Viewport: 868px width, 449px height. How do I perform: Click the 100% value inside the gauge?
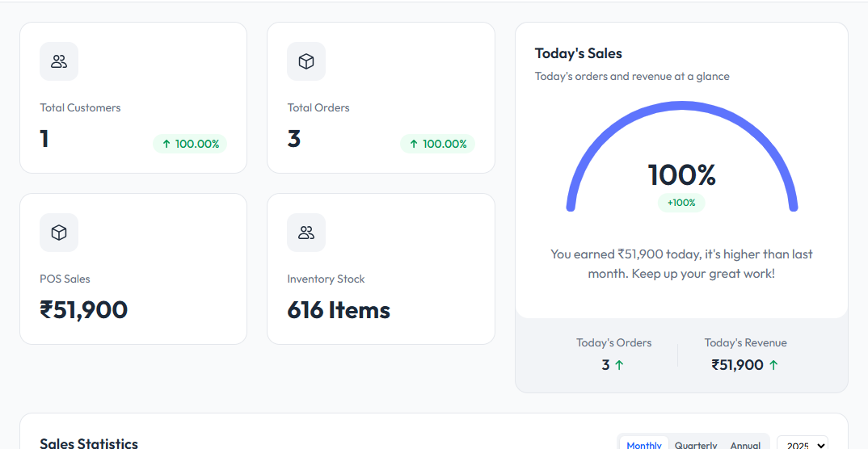coord(682,174)
